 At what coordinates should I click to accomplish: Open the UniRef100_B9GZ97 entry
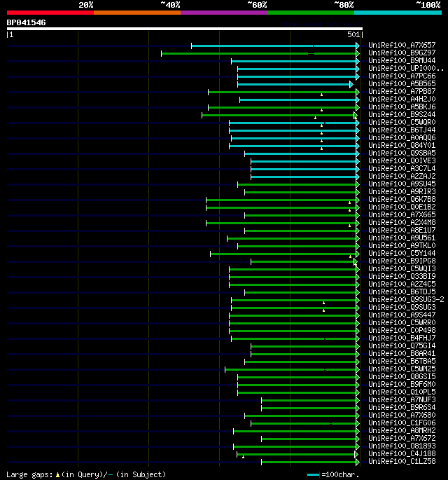coord(402,53)
